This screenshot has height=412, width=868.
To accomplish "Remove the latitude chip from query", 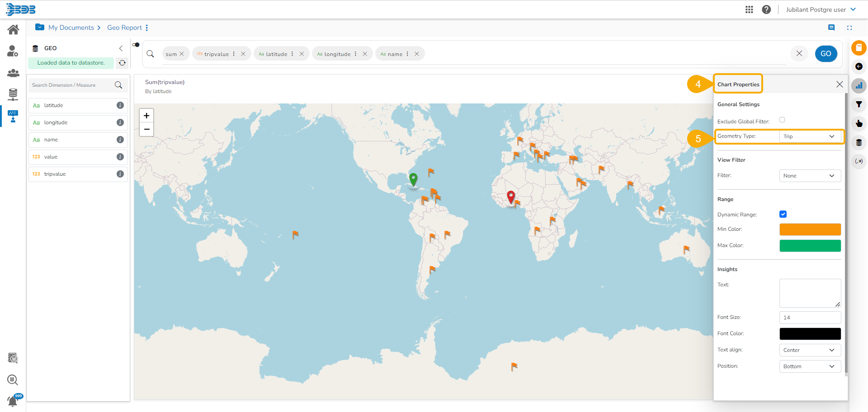I will [x=302, y=54].
